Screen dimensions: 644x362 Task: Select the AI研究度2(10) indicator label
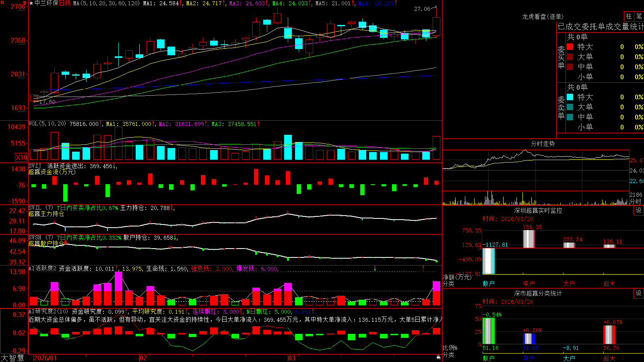coord(48,311)
